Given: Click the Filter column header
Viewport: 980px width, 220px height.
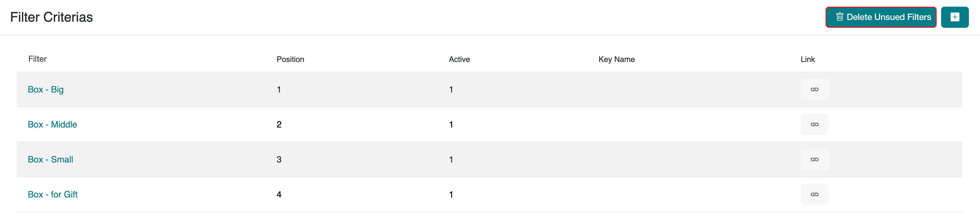Looking at the screenshot, I should [37, 59].
